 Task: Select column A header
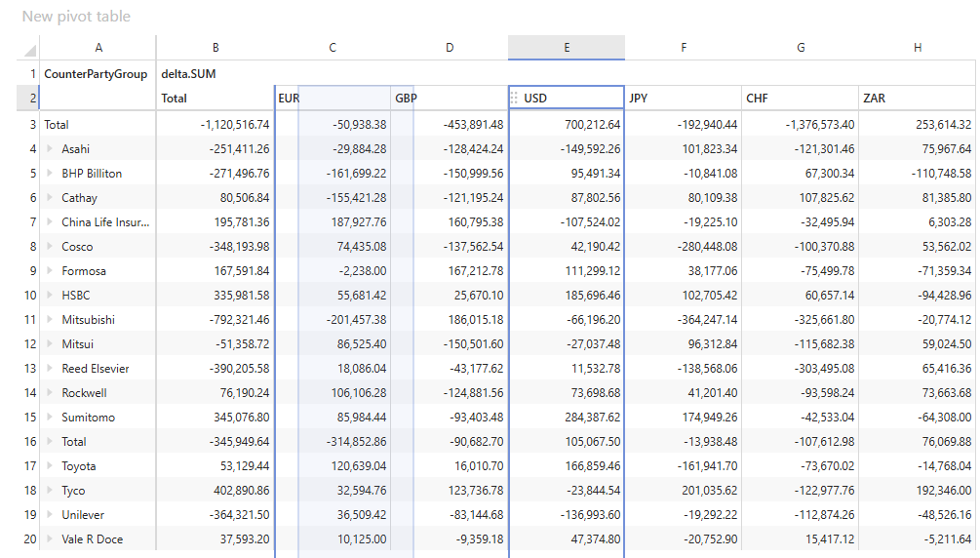pyautogui.click(x=98, y=48)
